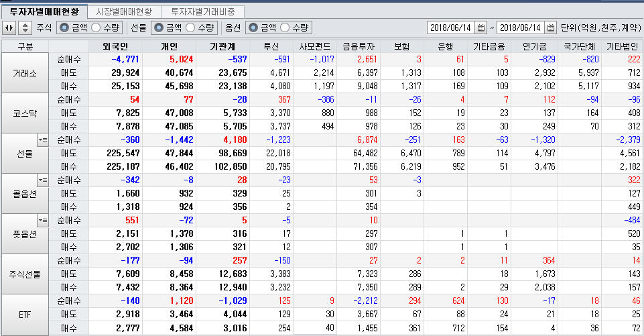Click ETF individual net value 1,120
644x336 pixels.
click(x=181, y=301)
